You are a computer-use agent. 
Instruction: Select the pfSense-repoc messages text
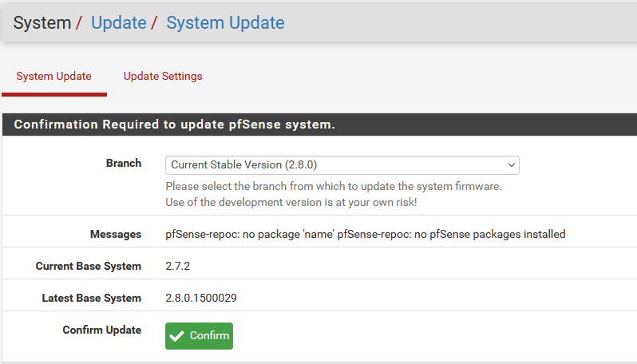366,234
